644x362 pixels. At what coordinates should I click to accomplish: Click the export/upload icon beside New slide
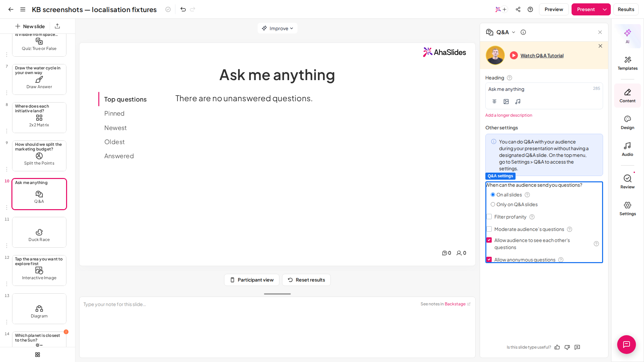pyautogui.click(x=57, y=26)
